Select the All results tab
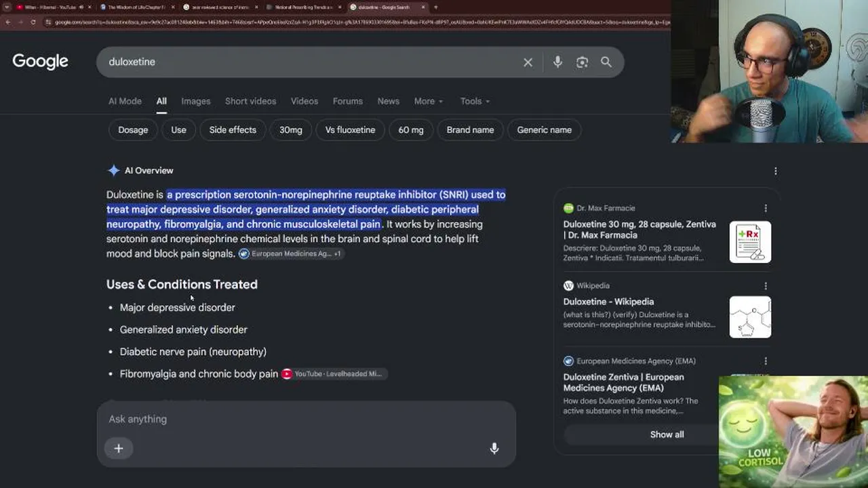The width and height of the screenshot is (868, 488). coord(161,101)
